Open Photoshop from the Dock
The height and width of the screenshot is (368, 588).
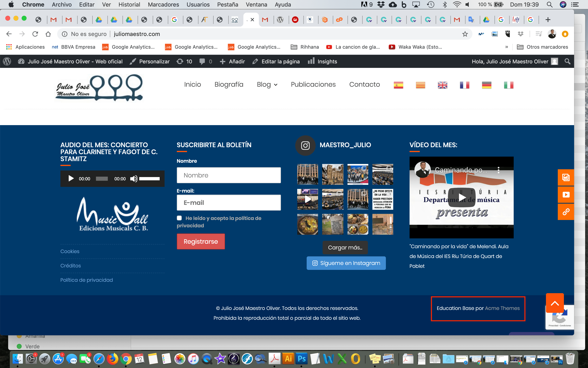(x=302, y=359)
